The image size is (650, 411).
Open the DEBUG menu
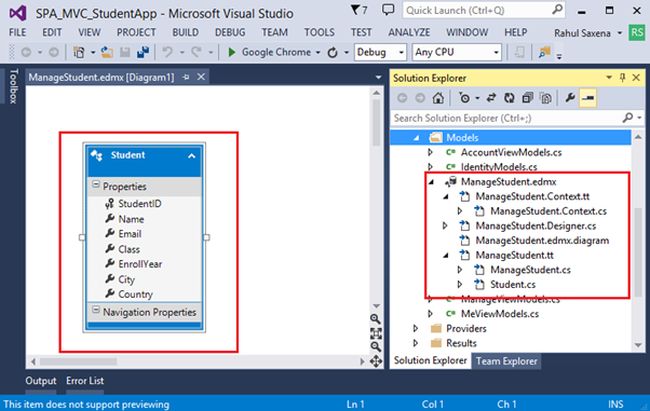tap(230, 32)
